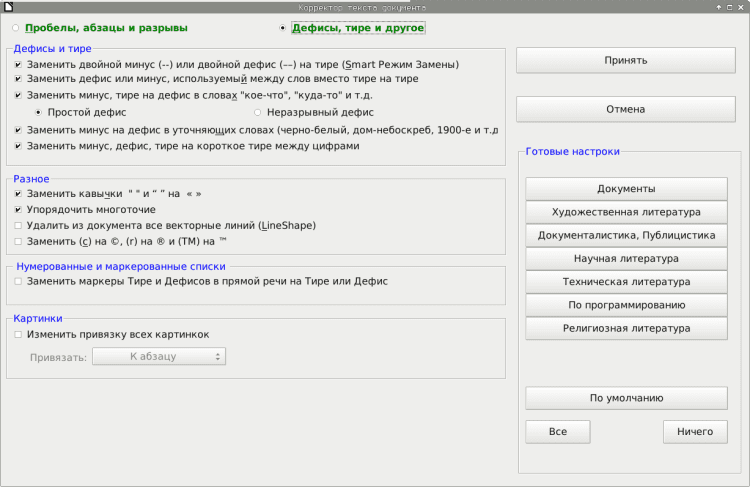Apply the "Научная литература" preset
Image resolution: width=750 pixels, height=487 pixels.
[626, 258]
